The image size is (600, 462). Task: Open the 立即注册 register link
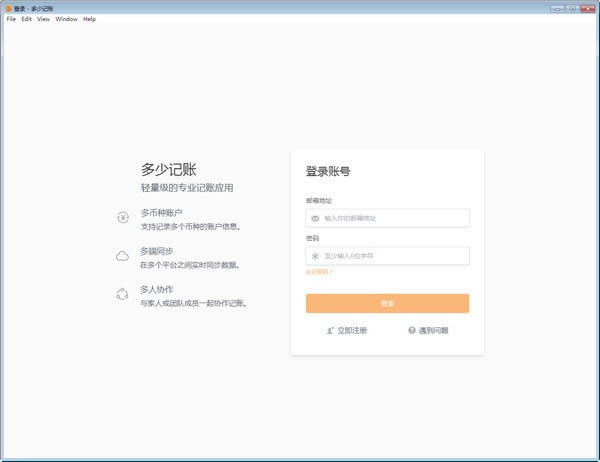pos(352,330)
